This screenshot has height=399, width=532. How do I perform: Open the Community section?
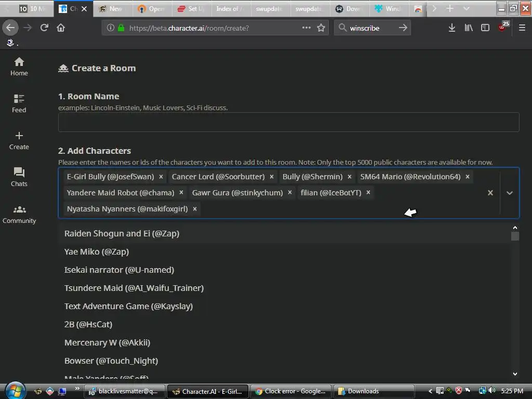tap(19, 215)
